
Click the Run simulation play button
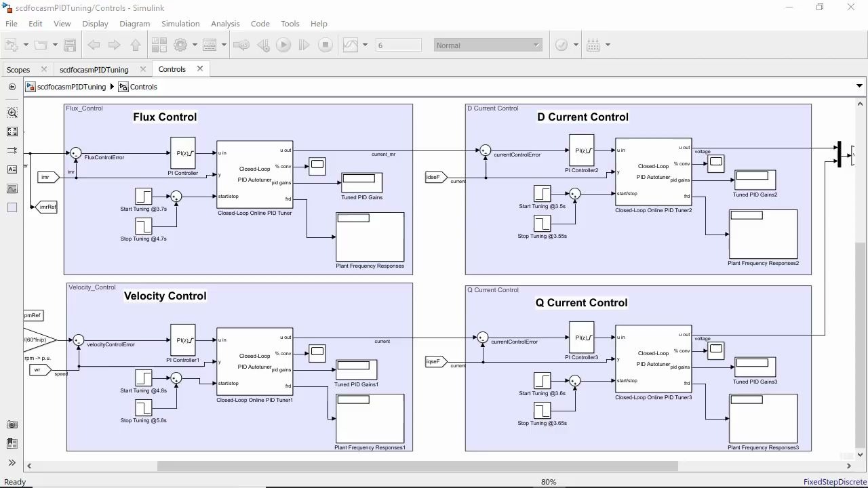click(283, 45)
